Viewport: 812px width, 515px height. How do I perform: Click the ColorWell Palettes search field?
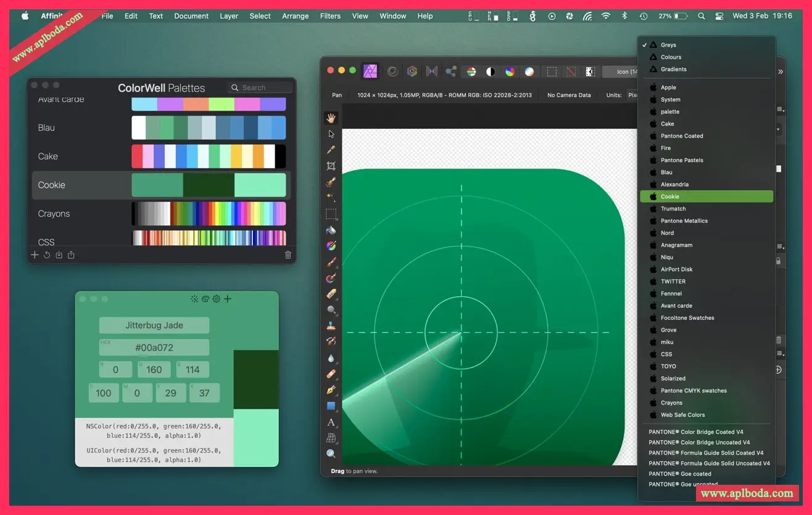(x=259, y=88)
